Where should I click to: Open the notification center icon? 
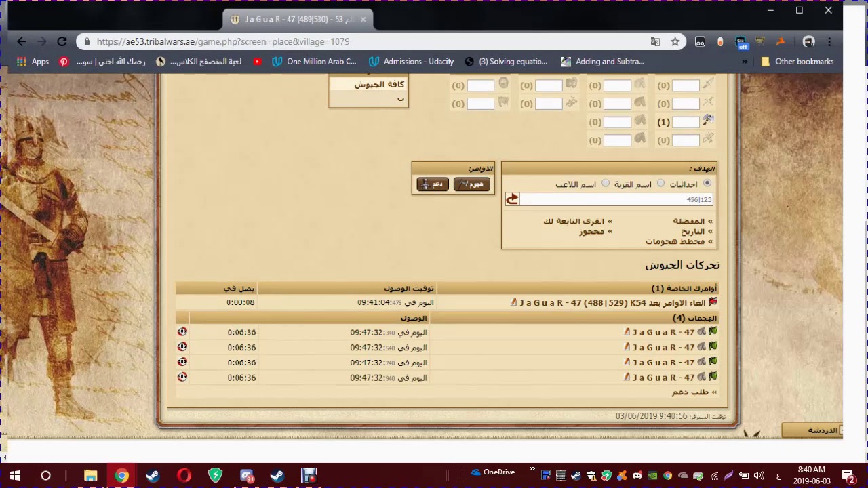click(x=848, y=475)
